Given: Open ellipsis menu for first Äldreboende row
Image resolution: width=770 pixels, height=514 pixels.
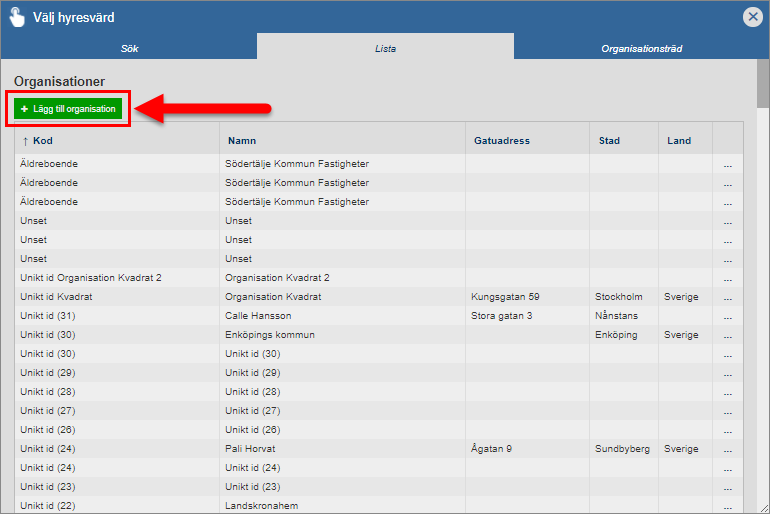Looking at the screenshot, I should click(728, 164).
